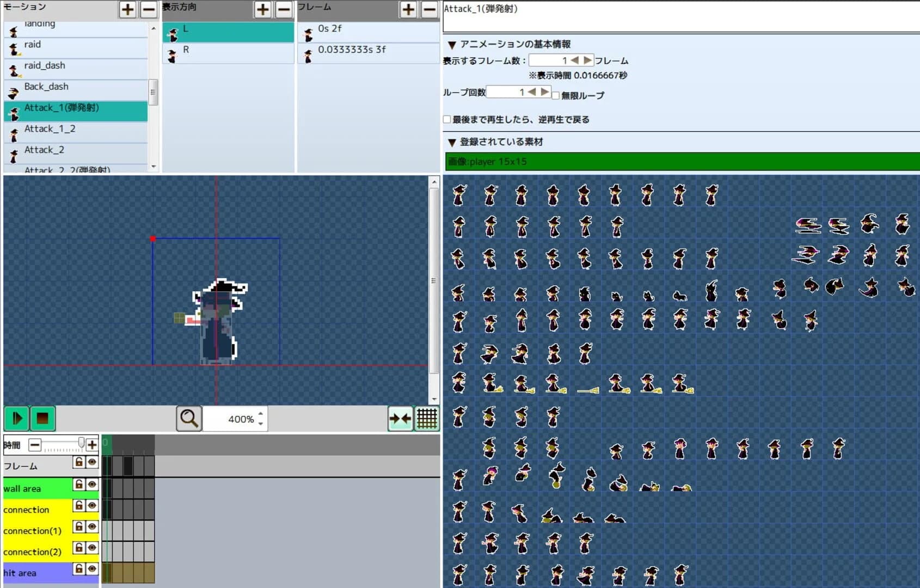Check the 逆再生で戻る playback option
This screenshot has width=920, height=588.
coord(446,119)
